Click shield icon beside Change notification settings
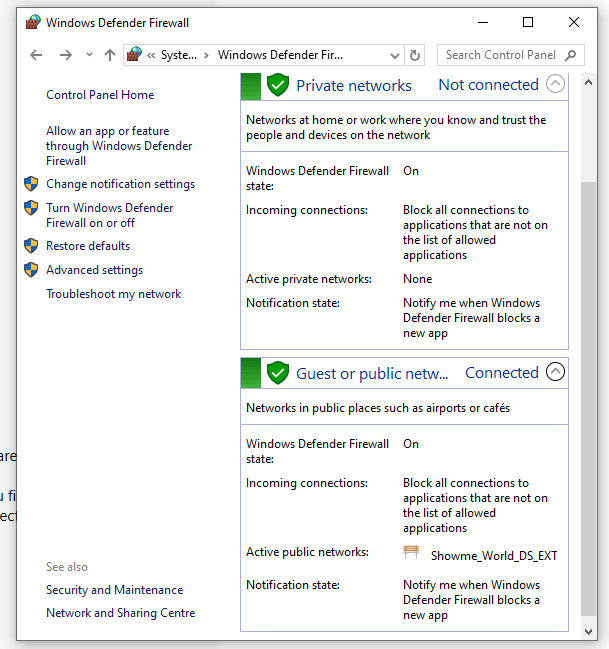Viewport: 609px width, 649px height. (31, 184)
